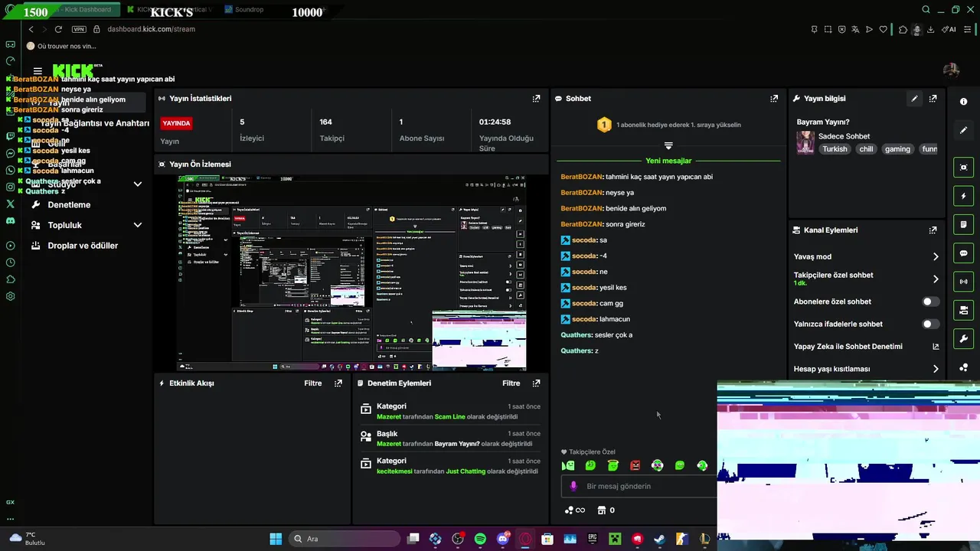Open Droplar ve ödüller in sidebar

tap(83, 246)
